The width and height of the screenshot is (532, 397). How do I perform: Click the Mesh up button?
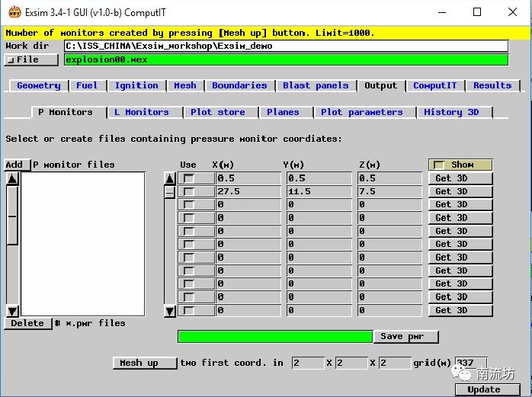(x=139, y=363)
